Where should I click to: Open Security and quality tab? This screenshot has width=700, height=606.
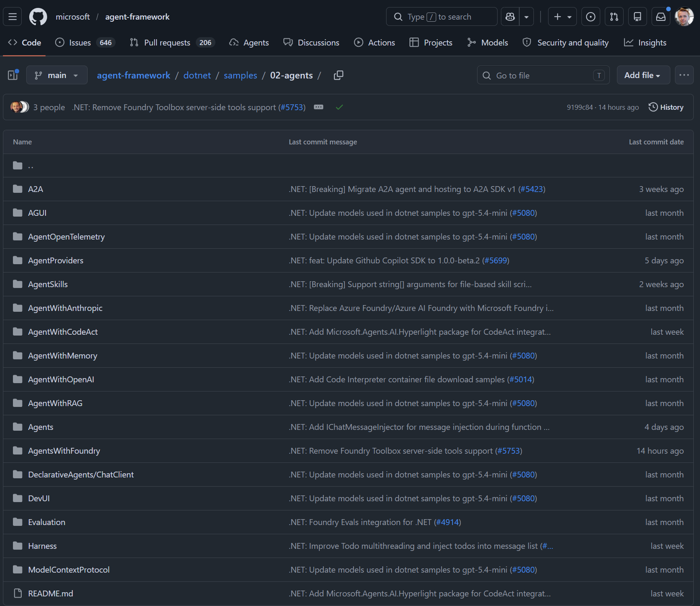point(566,43)
